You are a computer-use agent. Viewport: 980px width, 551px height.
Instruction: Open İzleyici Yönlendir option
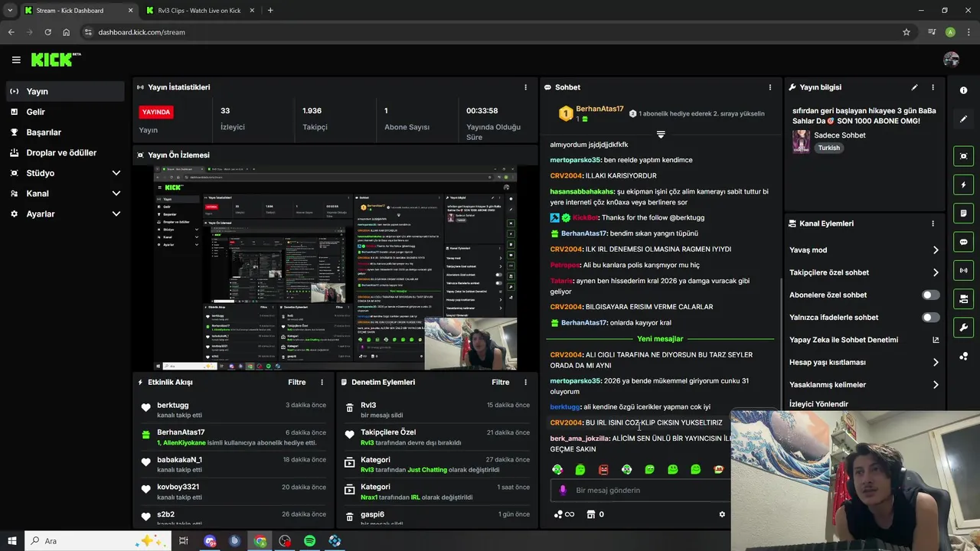[818, 404]
